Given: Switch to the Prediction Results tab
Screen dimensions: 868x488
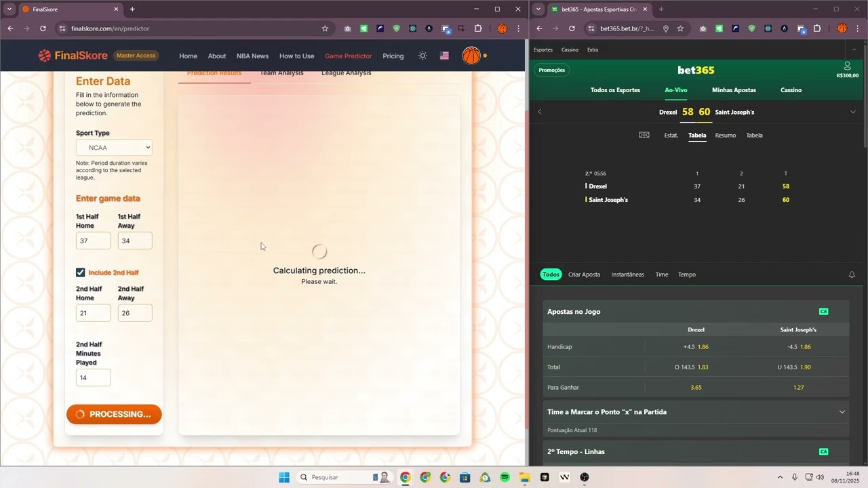Looking at the screenshot, I should pyautogui.click(x=214, y=73).
